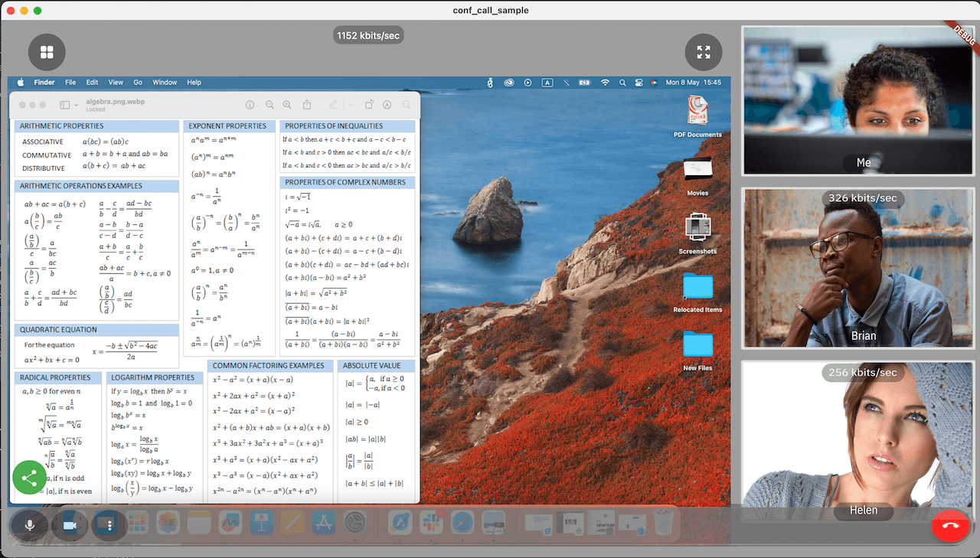Toggle the sidebar button in the Preview window
The width and height of the screenshot is (980, 558).
click(65, 105)
